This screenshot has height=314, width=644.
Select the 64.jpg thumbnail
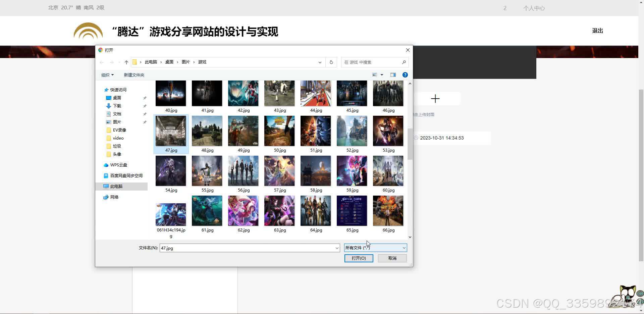(316, 211)
